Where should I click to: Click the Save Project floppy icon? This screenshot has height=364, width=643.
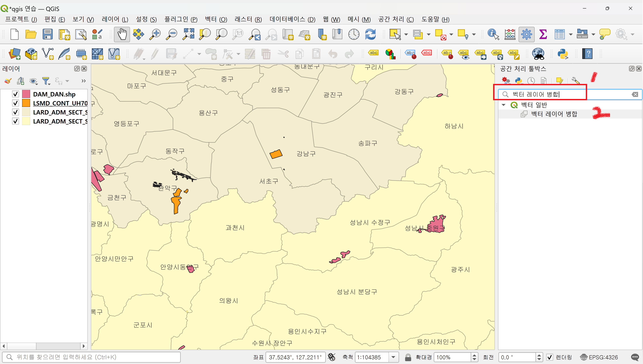(47, 34)
